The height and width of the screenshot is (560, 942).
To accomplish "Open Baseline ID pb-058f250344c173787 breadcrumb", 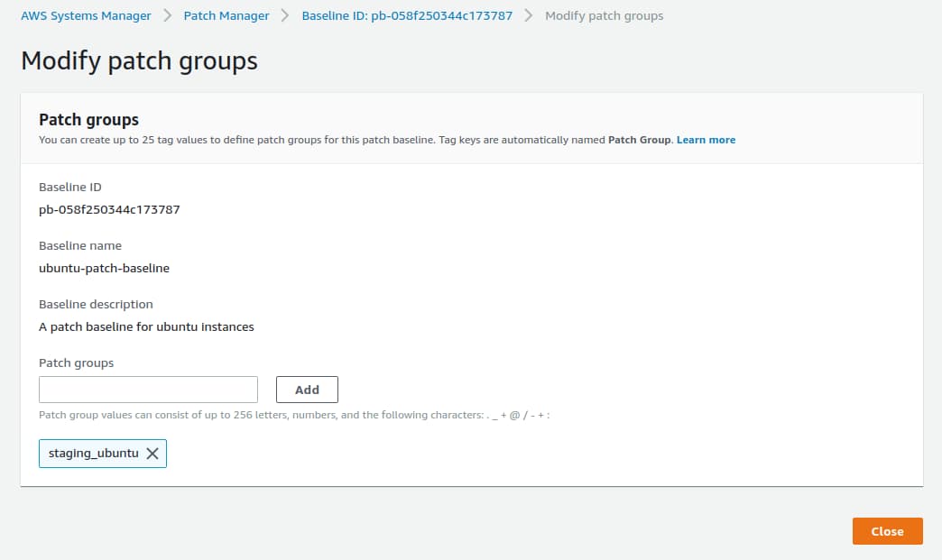I will pyautogui.click(x=407, y=15).
